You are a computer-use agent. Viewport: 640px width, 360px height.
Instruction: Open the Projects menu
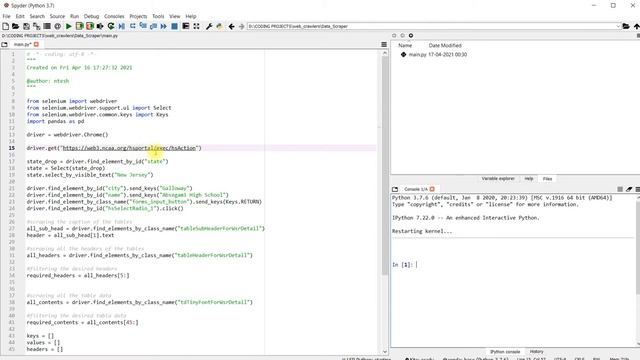click(x=138, y=16)
